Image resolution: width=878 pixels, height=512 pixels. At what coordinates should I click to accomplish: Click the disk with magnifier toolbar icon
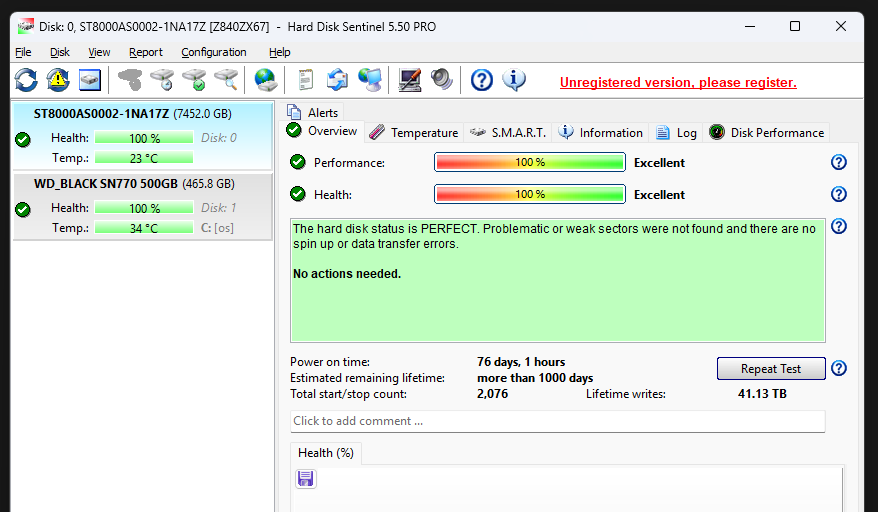click(x=226, y=79)
